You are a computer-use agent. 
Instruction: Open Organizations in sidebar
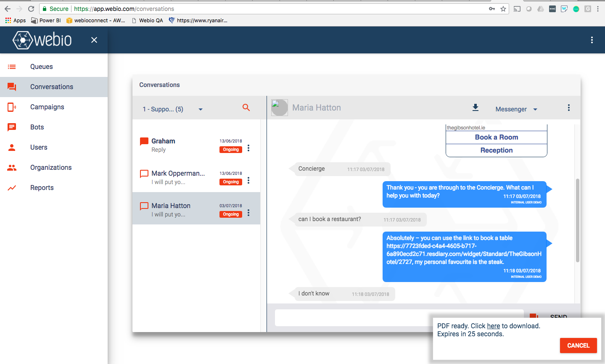click(54, 167)
